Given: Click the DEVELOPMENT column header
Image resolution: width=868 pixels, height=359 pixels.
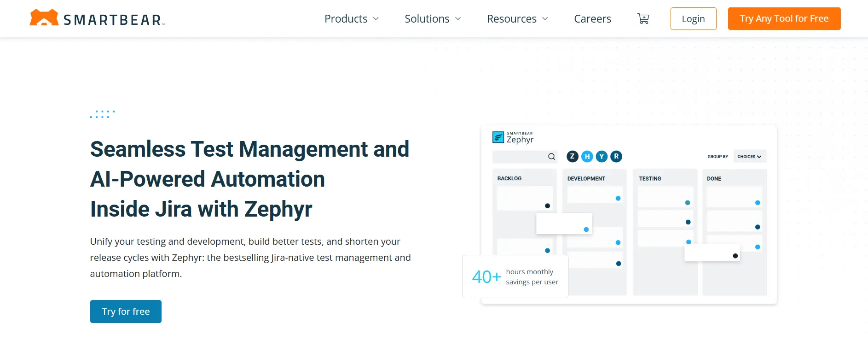Looking at the screenshot, I should (586, 179).
